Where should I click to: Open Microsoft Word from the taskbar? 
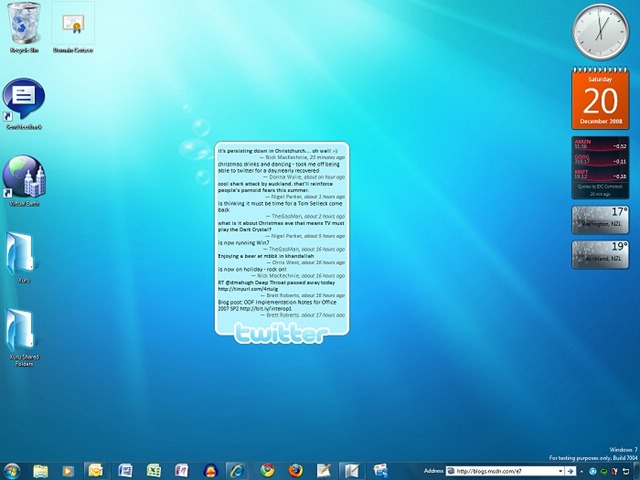[125, 470]
